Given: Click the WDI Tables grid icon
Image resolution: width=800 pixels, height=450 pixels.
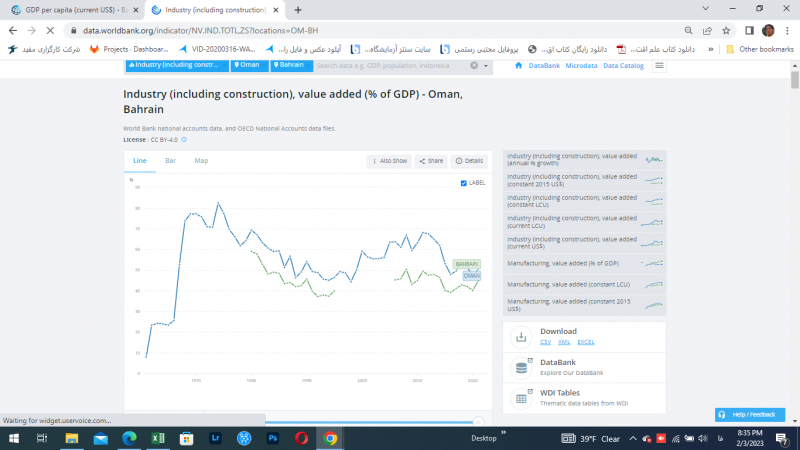Looking at the screenshot, I should pyautogui.click(x=522, y=398).
